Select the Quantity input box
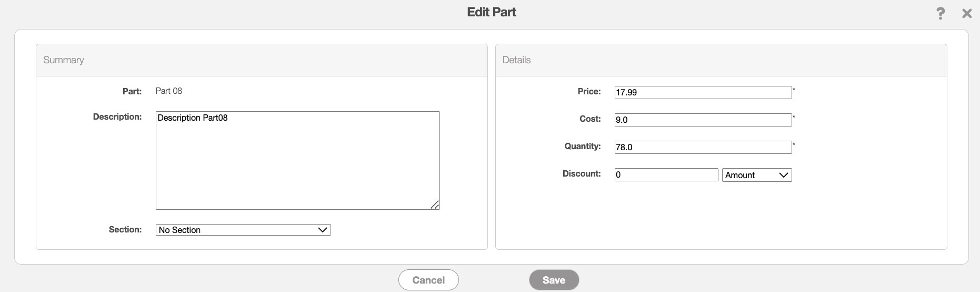Viewport: 980px width, 292px height. click(x=703, y=147)
